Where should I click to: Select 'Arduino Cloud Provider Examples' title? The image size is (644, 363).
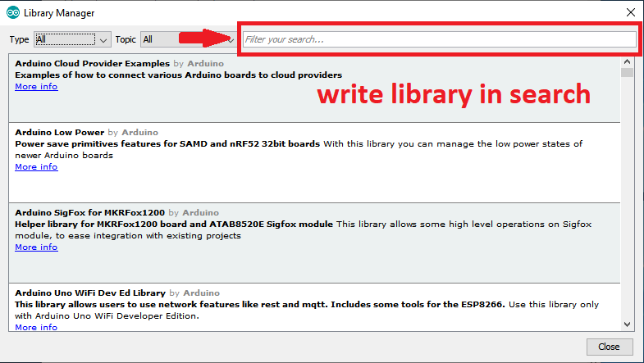click(x=93, y=64)
